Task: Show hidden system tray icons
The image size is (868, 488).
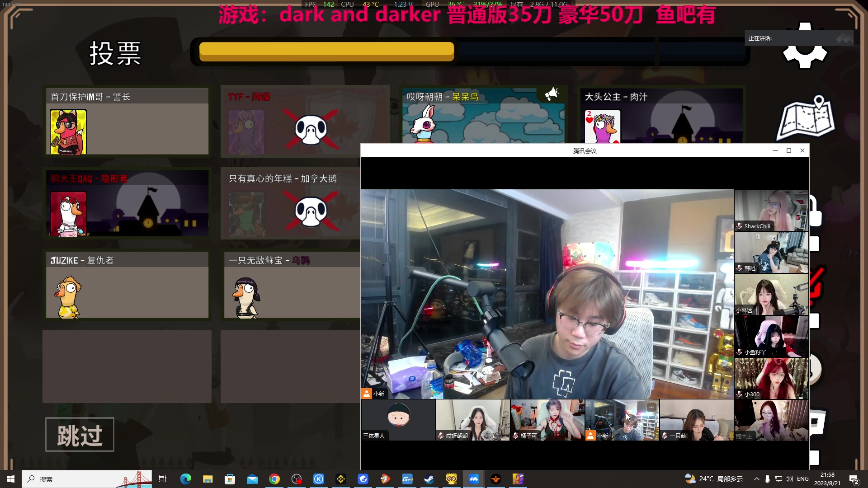Action: pos(756,479)
